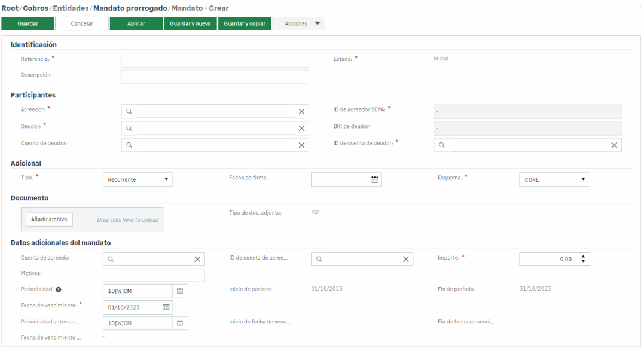Click the Periodicidad help question mark
644x351 pixels.
point(59,289)
